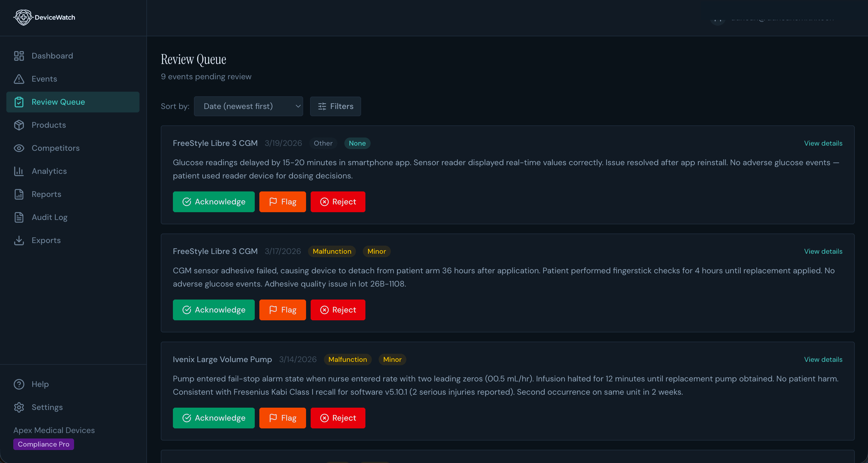
Task: Select the Analytics chart icon
Action: (19, 171)
